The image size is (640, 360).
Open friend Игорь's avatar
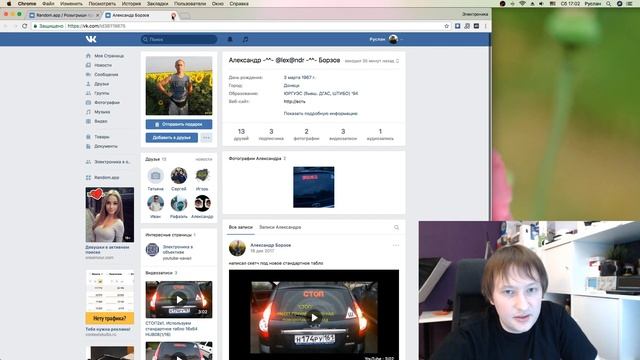(x=202, y=176)
